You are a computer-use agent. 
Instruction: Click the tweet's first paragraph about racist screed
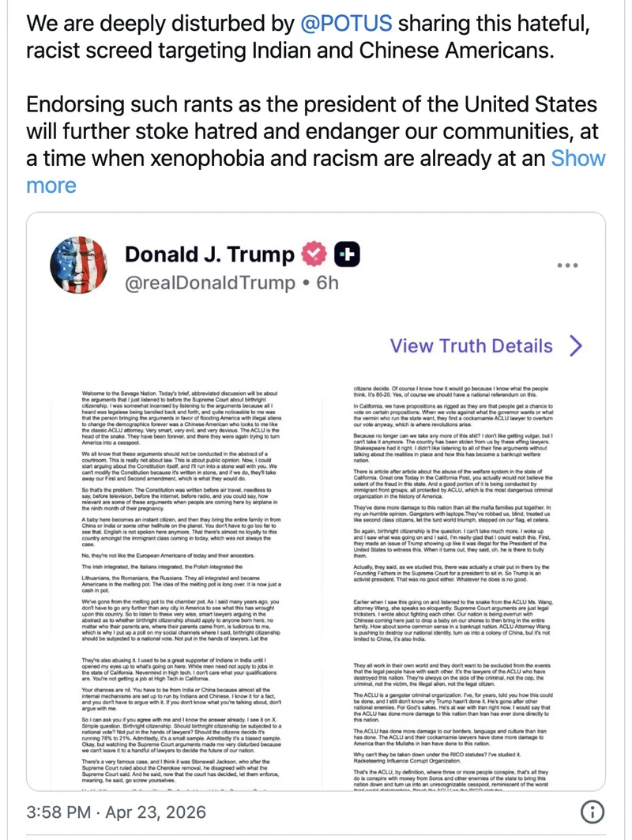(x=308, y=38)
